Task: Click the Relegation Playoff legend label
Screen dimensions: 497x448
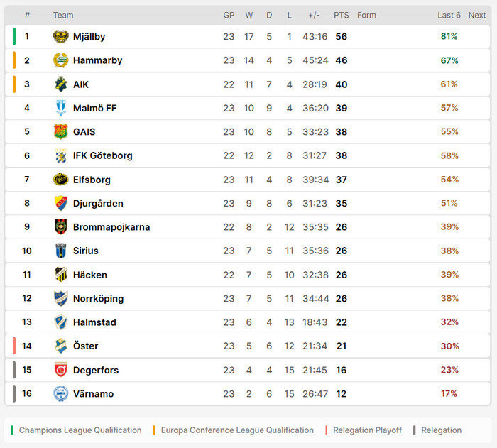Action: tap(367, 430)
